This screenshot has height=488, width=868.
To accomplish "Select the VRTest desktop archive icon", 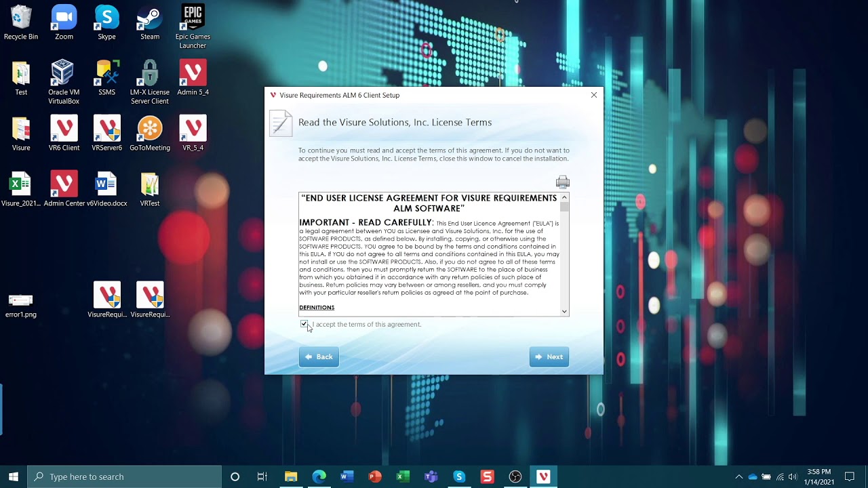I will coord(150,189).
